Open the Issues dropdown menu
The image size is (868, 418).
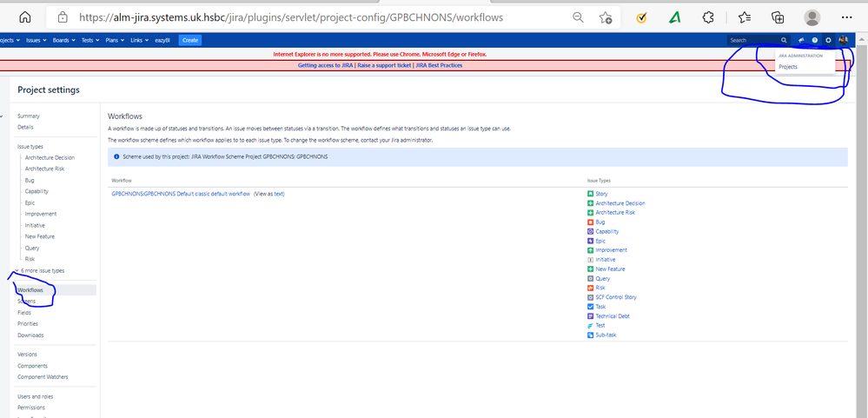(x=36, y=41)
